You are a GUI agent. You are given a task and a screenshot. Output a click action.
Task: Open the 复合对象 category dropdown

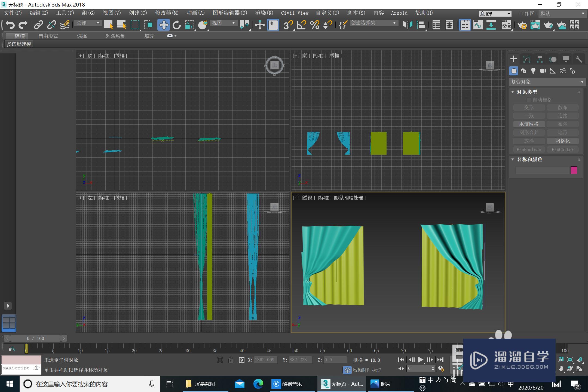[x=547, y=82]
